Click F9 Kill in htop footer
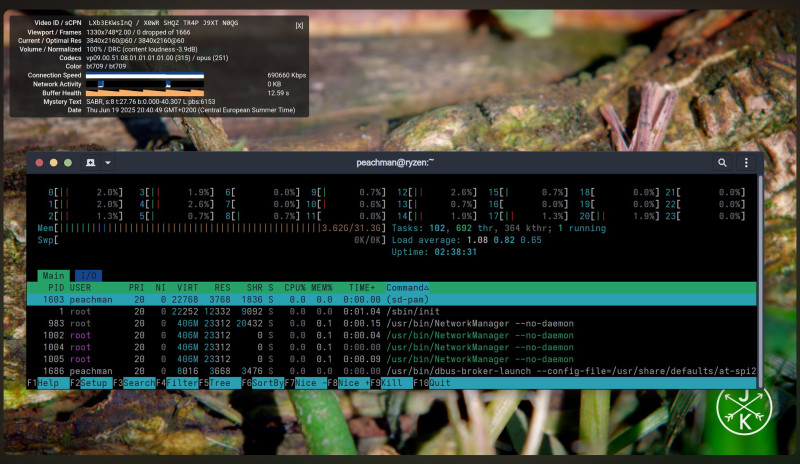This screenshot has height=464, width=800. tap(391, 383)
